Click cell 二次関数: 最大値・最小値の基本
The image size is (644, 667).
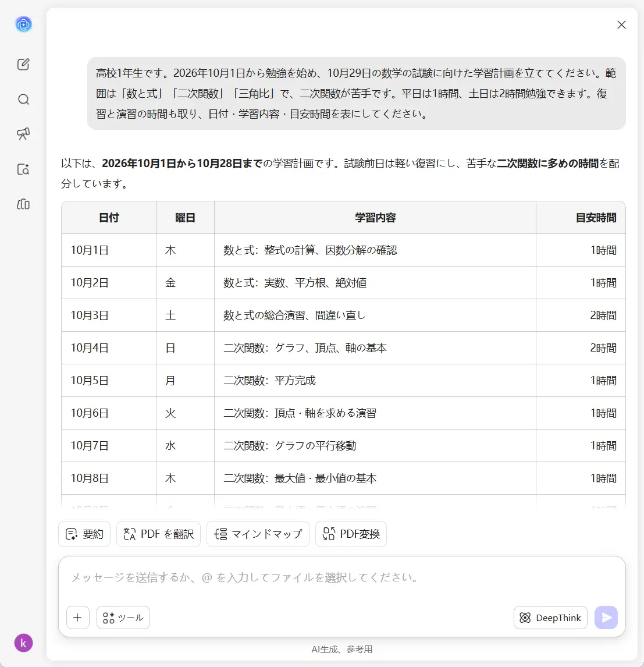[375, 478]
